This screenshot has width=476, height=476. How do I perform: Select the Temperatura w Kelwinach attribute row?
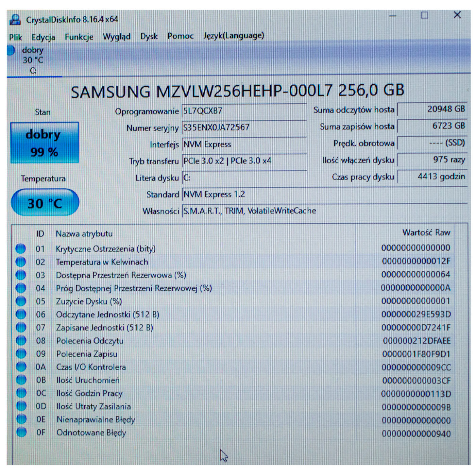234,262
